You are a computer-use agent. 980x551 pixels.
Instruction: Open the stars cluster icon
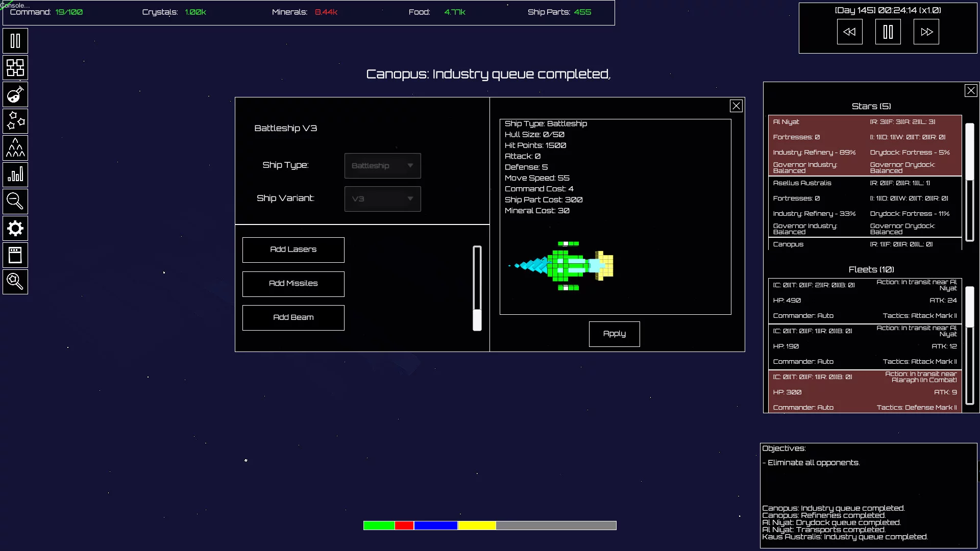[15, 121]
